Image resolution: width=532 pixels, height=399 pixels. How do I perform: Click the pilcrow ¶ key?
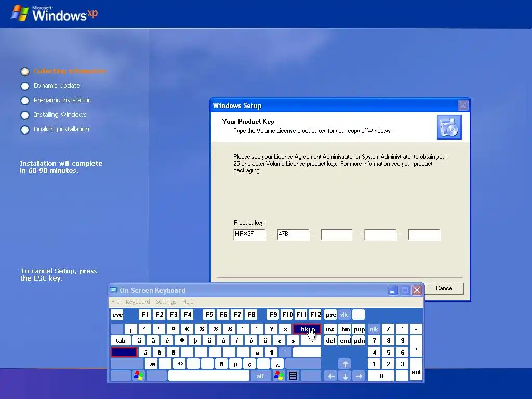(x=271, y=353)
